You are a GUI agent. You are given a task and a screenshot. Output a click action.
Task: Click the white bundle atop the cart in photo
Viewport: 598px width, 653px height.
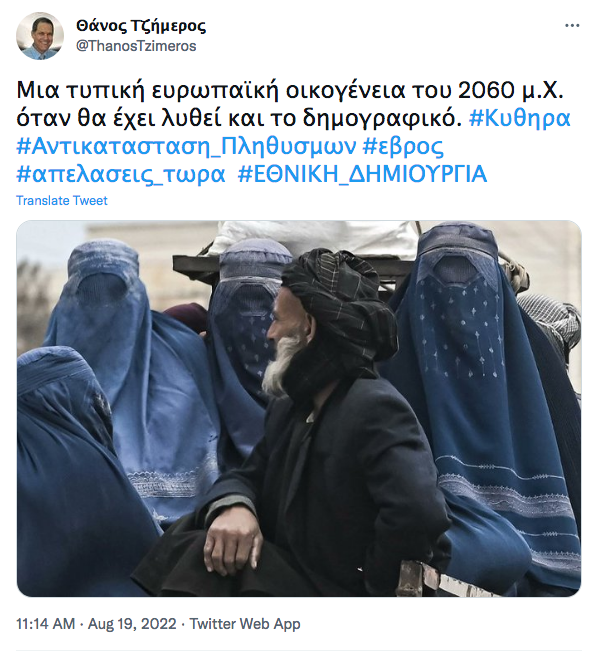[314, 237]
